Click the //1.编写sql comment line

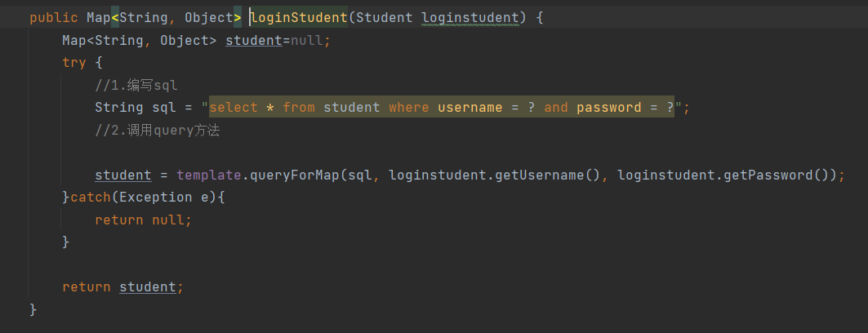point(136,85)
